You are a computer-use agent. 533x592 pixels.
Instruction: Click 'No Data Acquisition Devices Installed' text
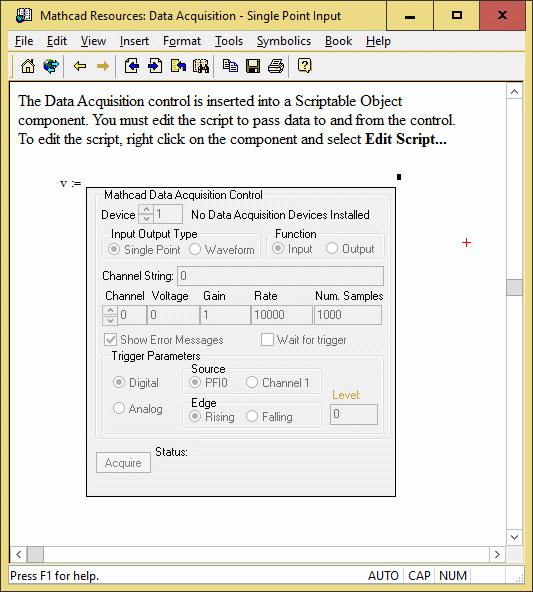(x=280, y=214)
